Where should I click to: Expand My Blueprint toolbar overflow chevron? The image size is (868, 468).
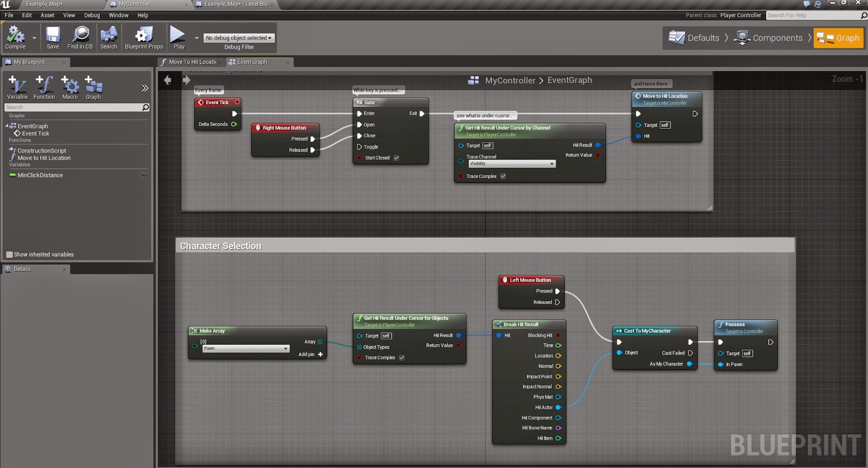(144, 88)
